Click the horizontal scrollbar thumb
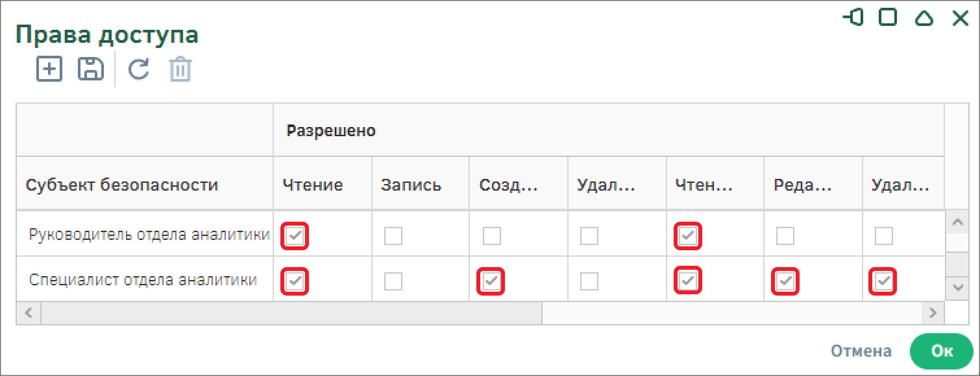980x376 pixels. [x=291, y=313]
